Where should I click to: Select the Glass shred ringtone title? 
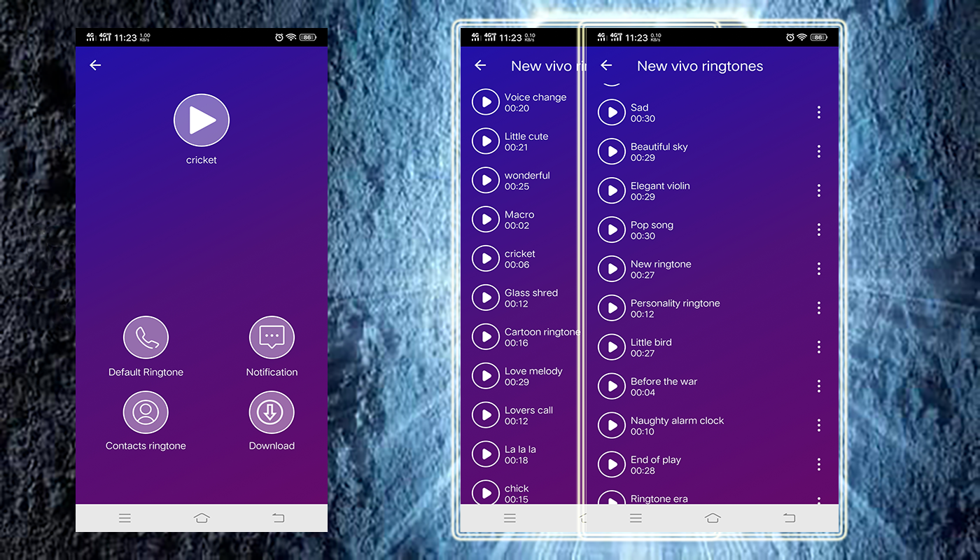(x=531, y=293)
